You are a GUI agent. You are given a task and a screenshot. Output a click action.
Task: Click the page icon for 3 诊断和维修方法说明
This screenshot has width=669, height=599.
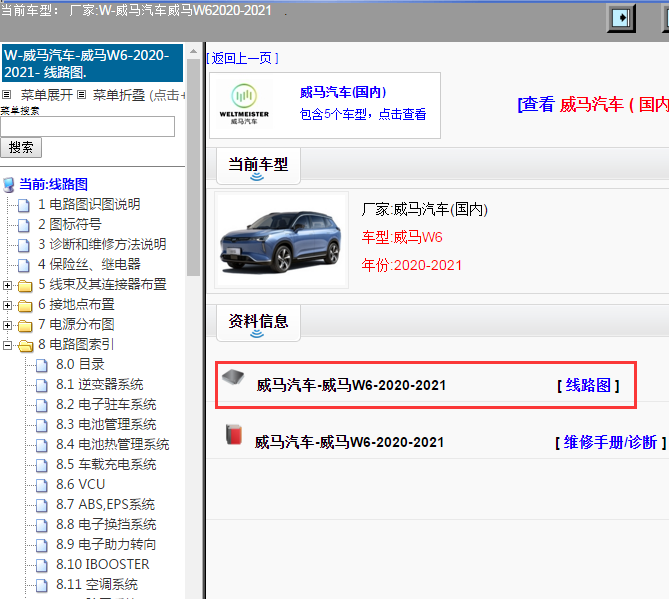24,245
